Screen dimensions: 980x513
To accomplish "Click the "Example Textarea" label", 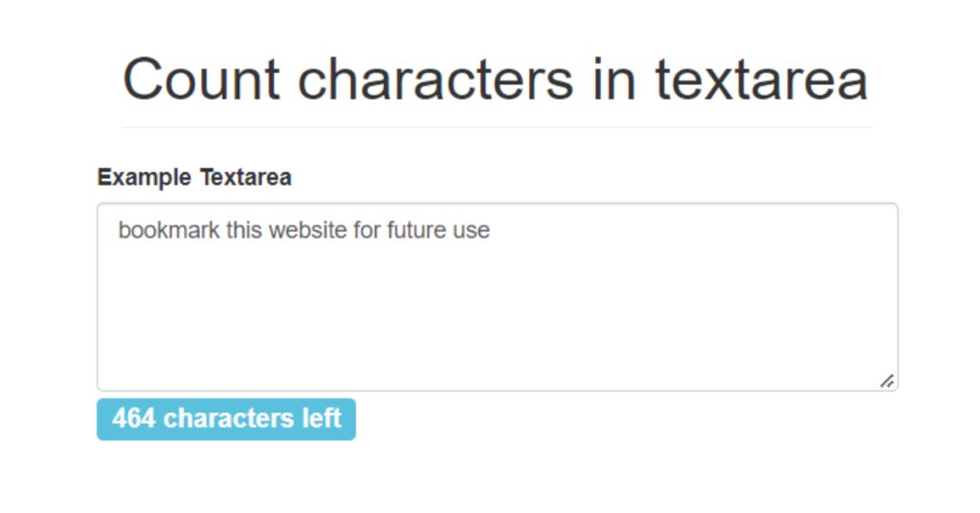I will click(194, 177).
